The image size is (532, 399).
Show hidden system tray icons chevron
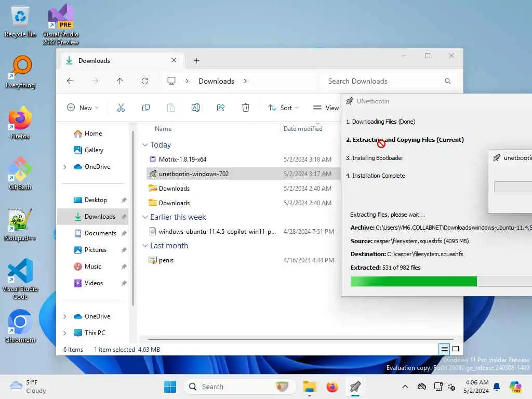click(x=405, y=387)
